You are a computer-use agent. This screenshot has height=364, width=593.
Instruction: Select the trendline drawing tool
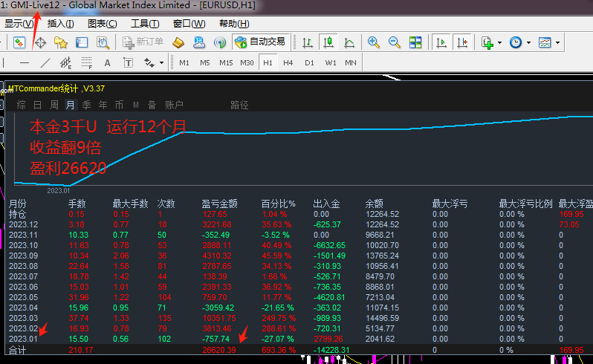(45, 62)
